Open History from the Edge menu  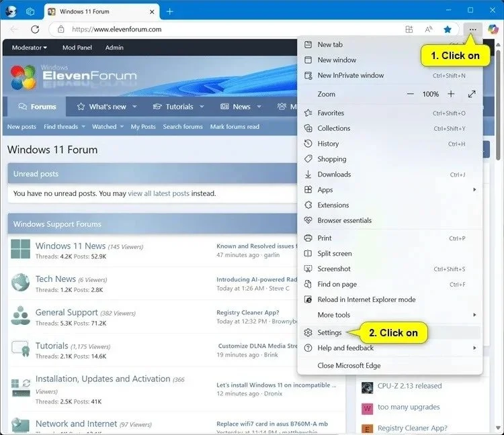(390, 144)
